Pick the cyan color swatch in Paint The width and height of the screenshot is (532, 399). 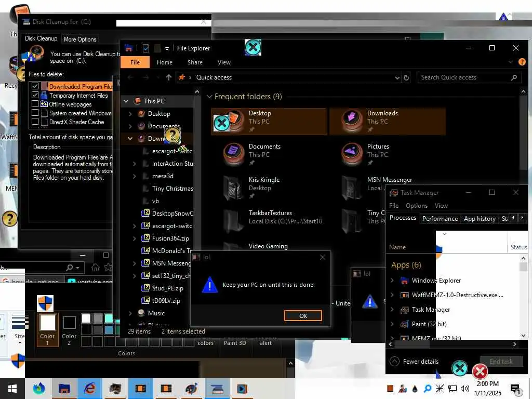(x=109, y=318)
